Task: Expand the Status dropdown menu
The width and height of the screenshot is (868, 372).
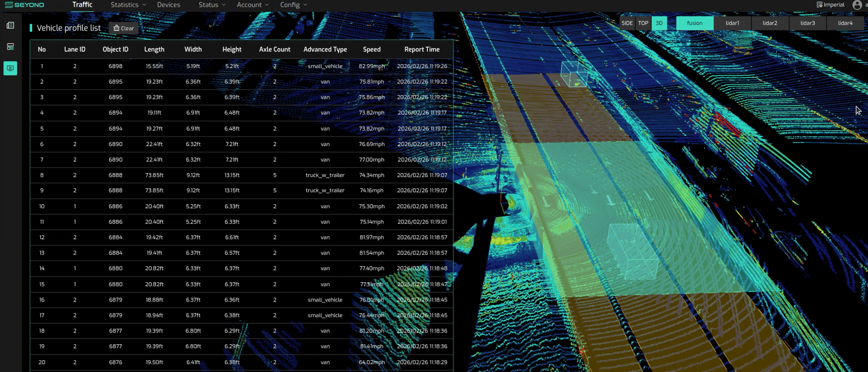Action: point(212,5)
